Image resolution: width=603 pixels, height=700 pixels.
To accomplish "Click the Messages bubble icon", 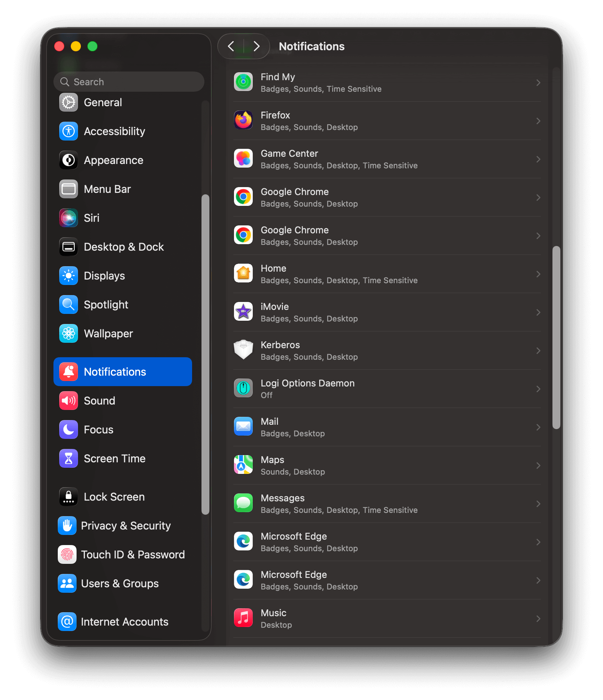I will [x=243, y=504].
